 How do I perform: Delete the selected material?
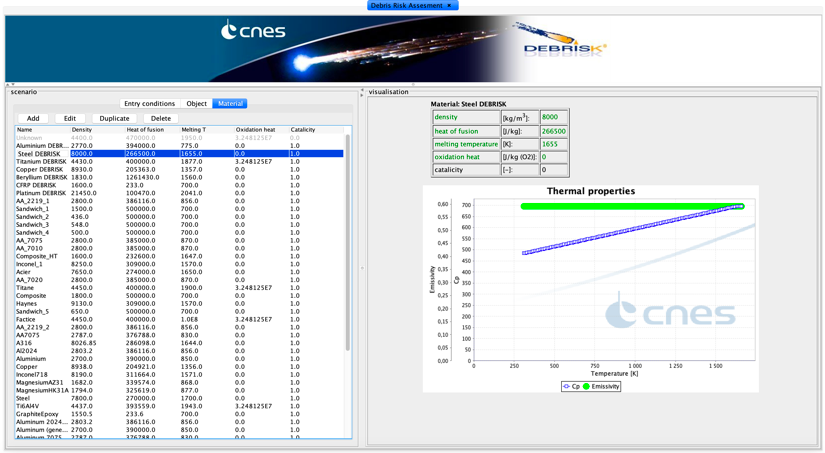point(160,118)
